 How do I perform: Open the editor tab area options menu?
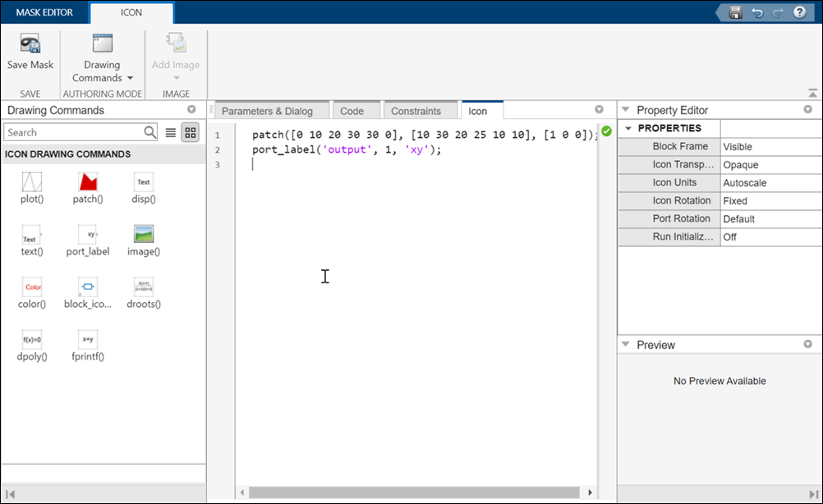[x=599, y=110]
